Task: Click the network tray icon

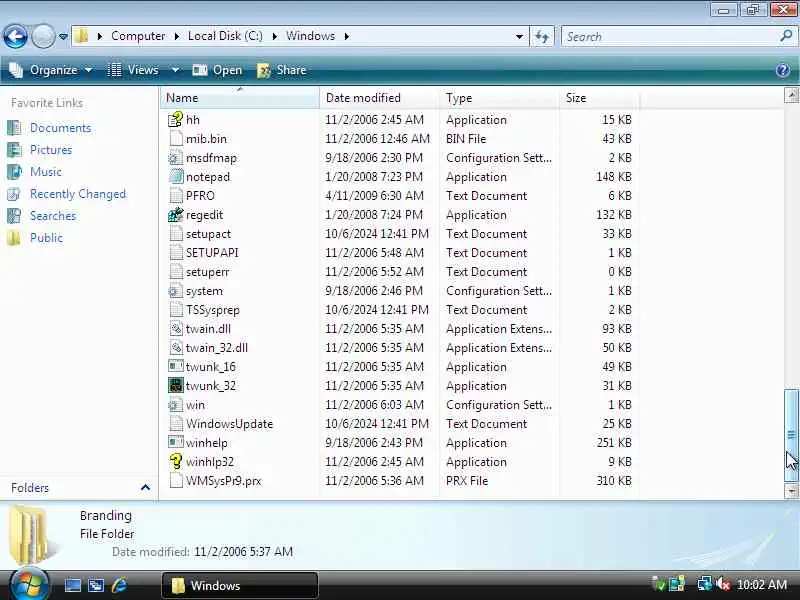Action: (x=705, y=584)
